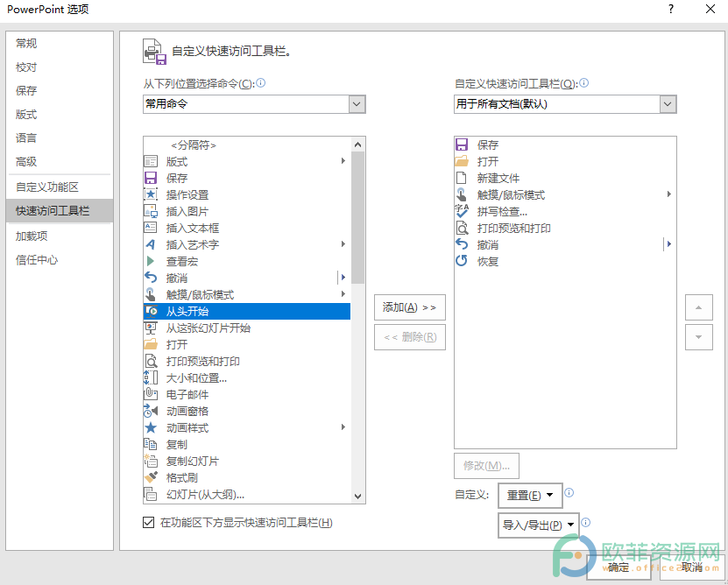This screenshot has height=585, width=728.
Task: Select the 新建文件 blank page icon
Action: pyautogui.click(x=462, y=178)
